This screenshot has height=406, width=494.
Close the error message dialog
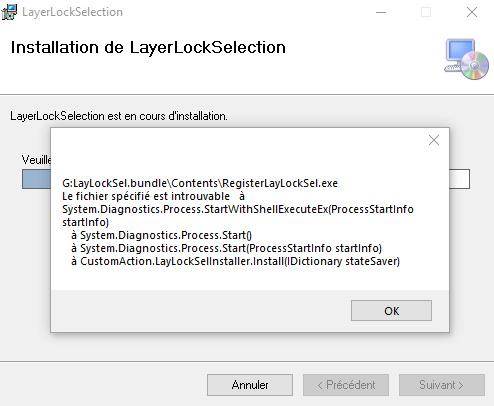pyautogui.click(x=434, y=140)
